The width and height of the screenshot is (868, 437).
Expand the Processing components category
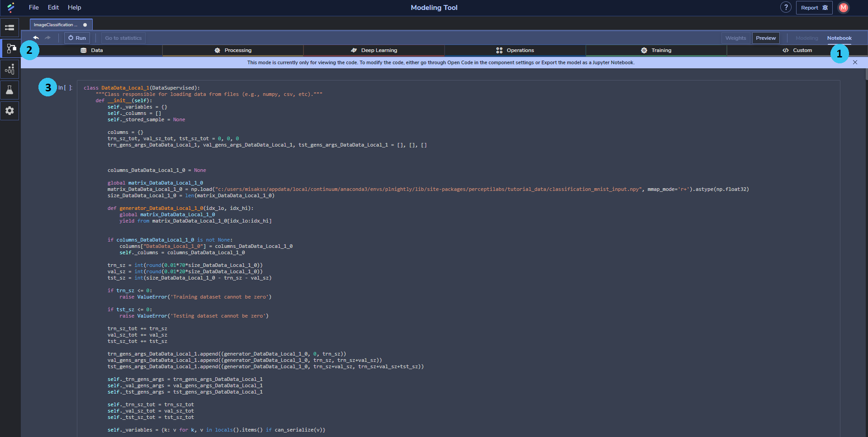(x=233, y=50)
